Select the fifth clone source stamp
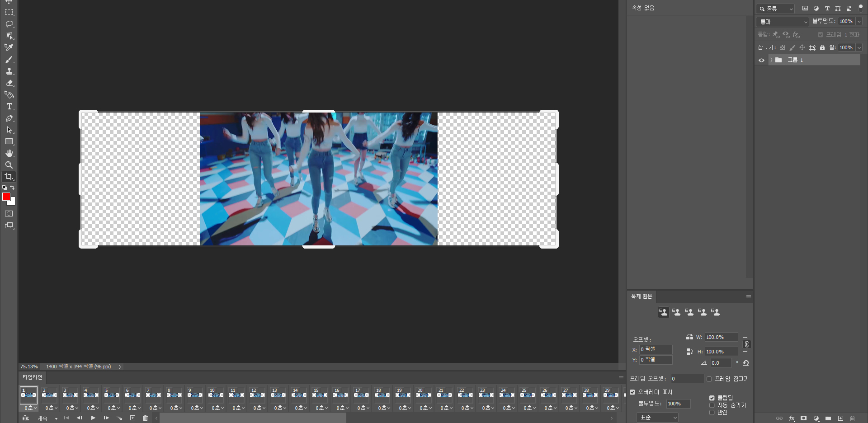 click(716, 312)
